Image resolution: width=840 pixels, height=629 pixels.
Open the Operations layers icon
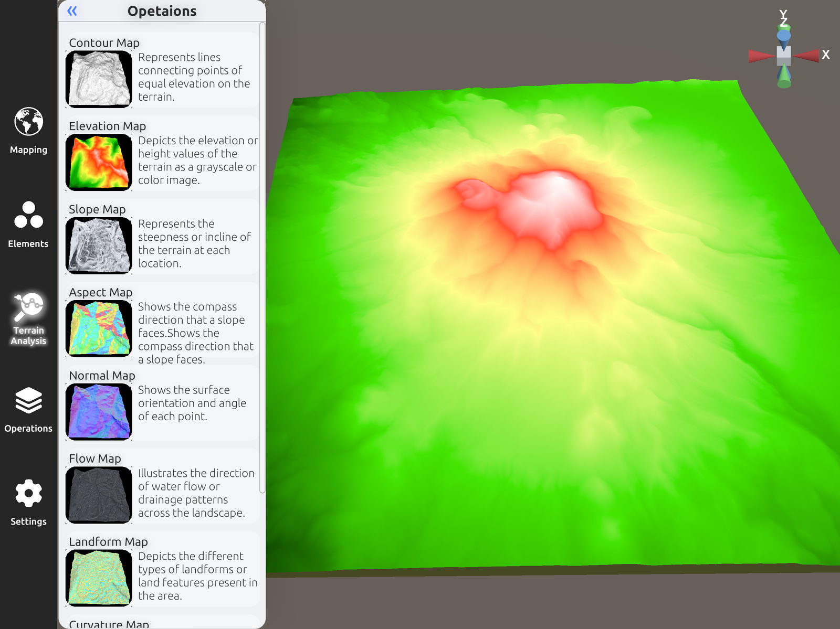(x=28, y=401)
